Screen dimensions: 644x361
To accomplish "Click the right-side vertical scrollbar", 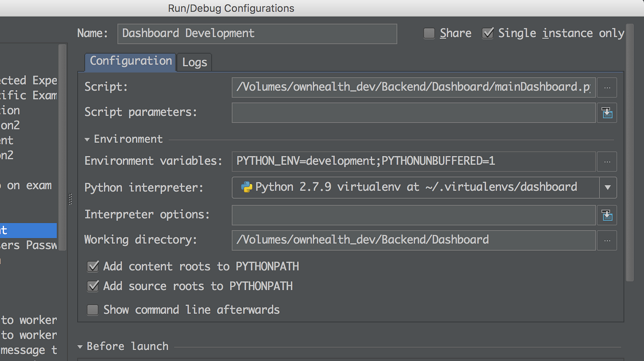I will [x=630, y=153].
